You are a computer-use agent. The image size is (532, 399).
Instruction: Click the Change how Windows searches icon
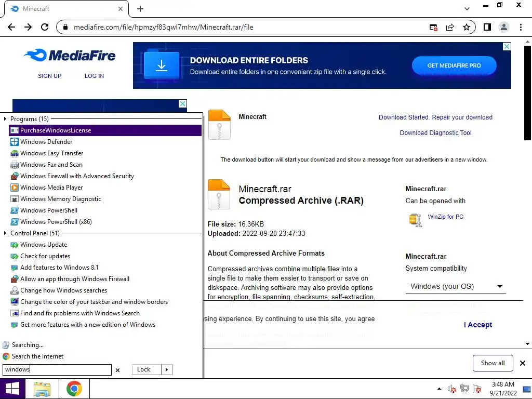pos(14,290)
